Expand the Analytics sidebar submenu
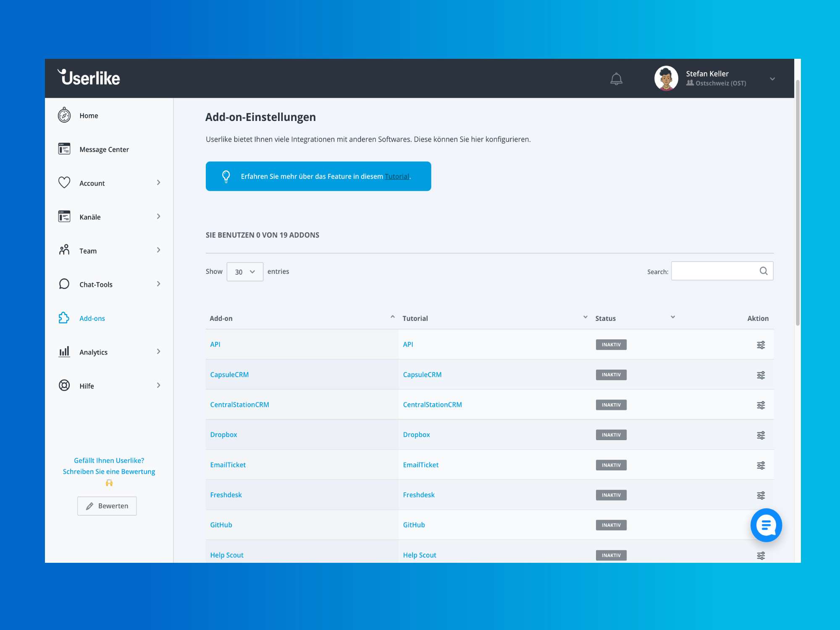Image resolution: width=840 pixels, height=630 pixels. pos(158,352)
